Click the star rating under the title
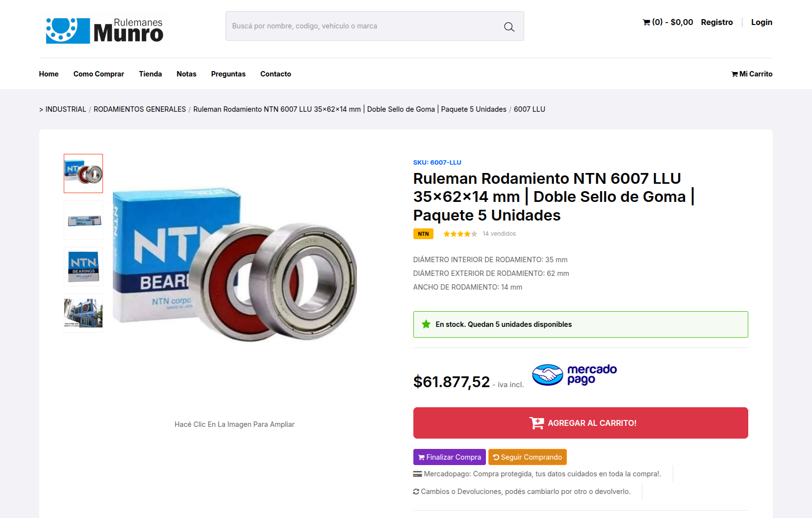The width and height of the screenshot is (812, 518). coord(460,234)
